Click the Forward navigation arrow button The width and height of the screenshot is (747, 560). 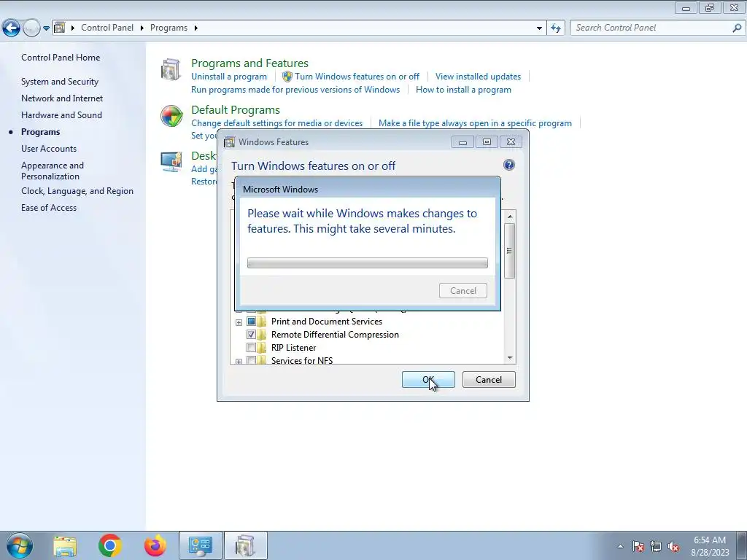click(x=31, y=28)
